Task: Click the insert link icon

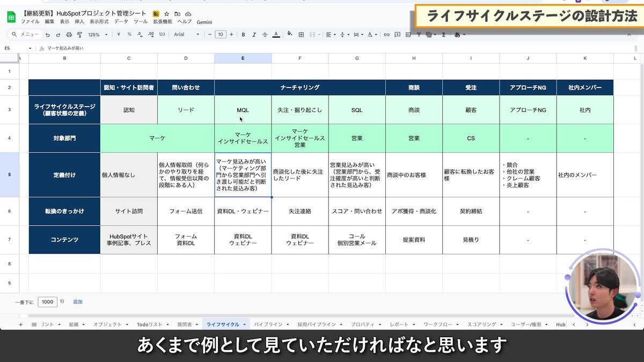Action: 386,34
